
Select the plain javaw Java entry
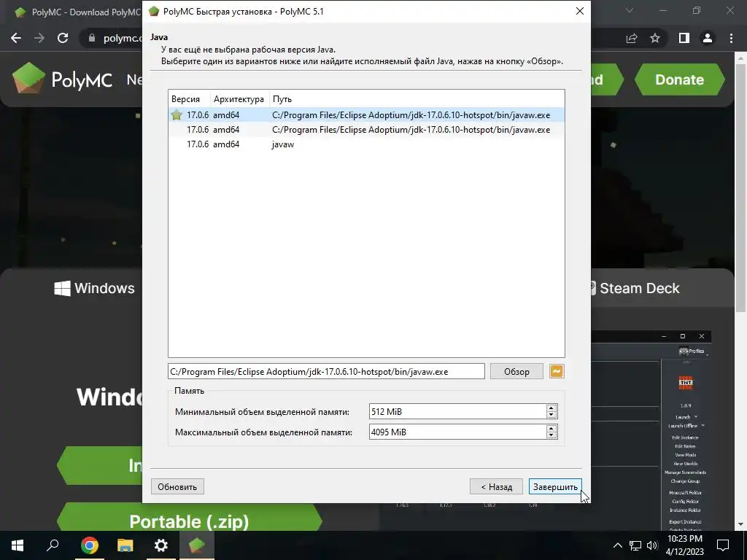click(x=366, y=144)
